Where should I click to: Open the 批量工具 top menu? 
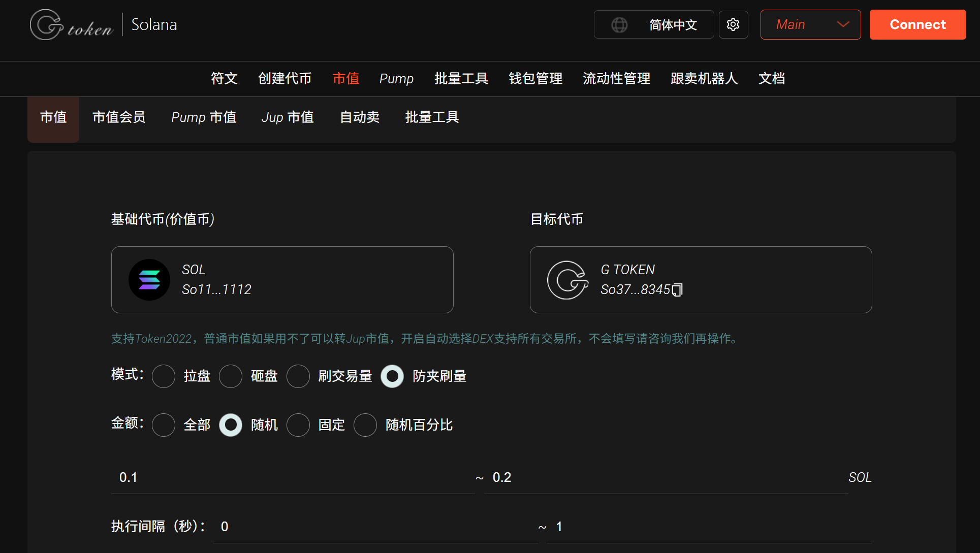pos(461,78)
